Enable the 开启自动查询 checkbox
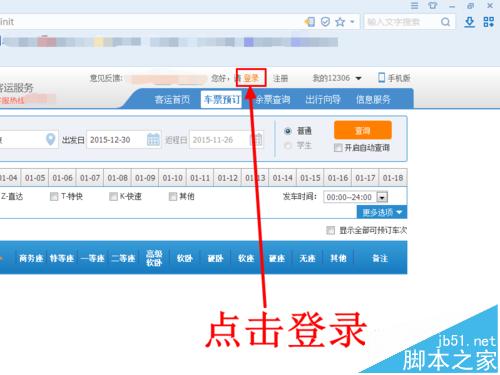Image resolution: width=500 pixels, height=375 pixels. tap(338, 147)
